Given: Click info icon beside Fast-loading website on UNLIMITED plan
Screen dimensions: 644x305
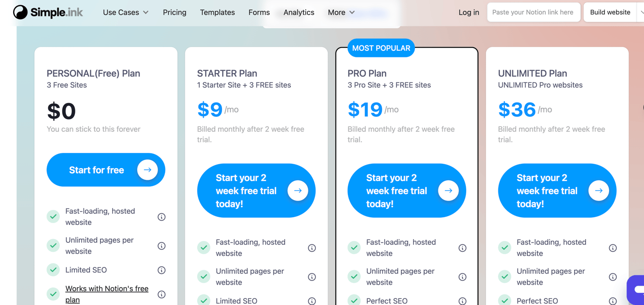Looking at the screenshot, I should click(613, 247).
